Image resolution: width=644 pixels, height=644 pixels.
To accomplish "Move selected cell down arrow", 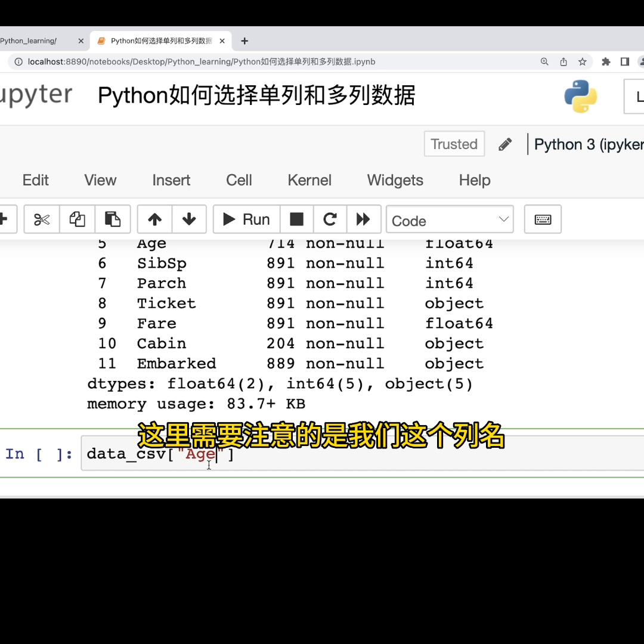I will (x=189, y=219).
